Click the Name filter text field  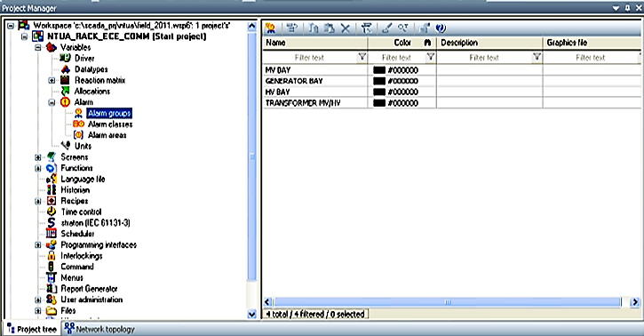point(310,58)
